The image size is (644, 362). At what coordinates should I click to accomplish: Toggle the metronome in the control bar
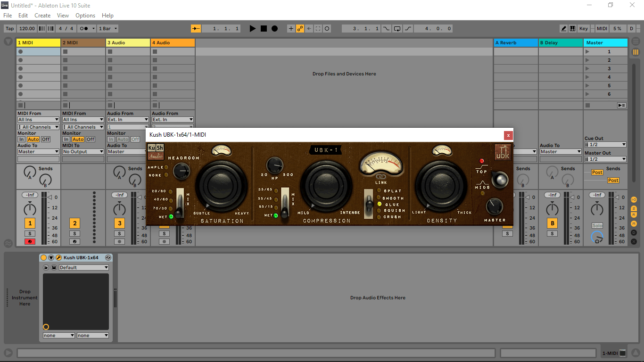(x=85, y=29)
